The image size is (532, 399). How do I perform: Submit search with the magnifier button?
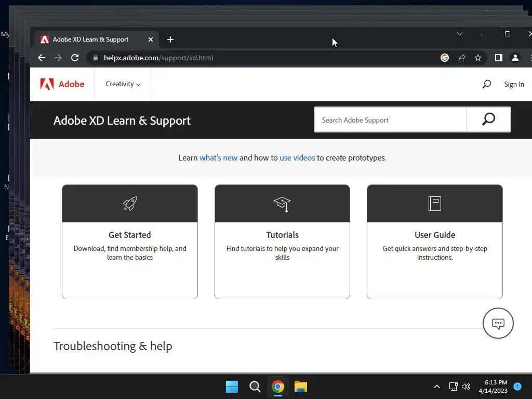488,120
